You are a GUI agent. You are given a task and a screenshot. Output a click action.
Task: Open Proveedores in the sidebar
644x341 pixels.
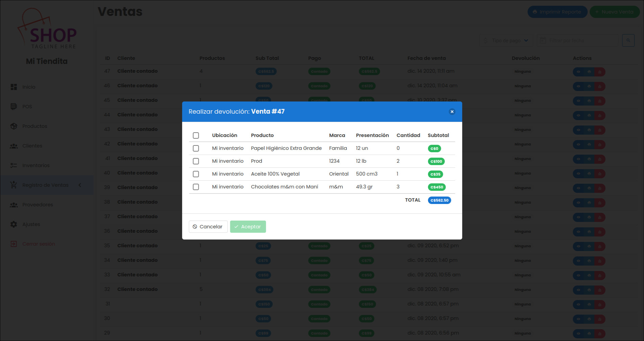coord(38,205)
